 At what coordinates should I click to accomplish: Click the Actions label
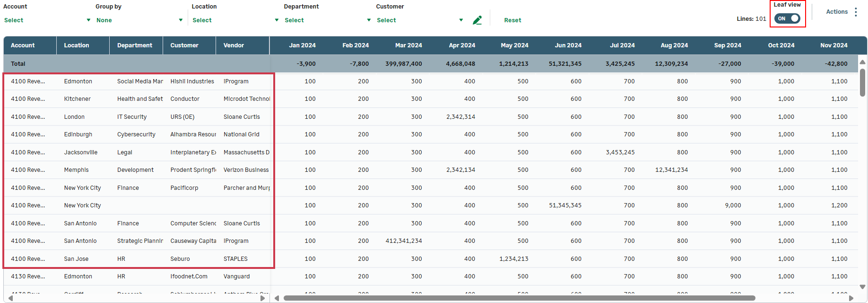836,12
